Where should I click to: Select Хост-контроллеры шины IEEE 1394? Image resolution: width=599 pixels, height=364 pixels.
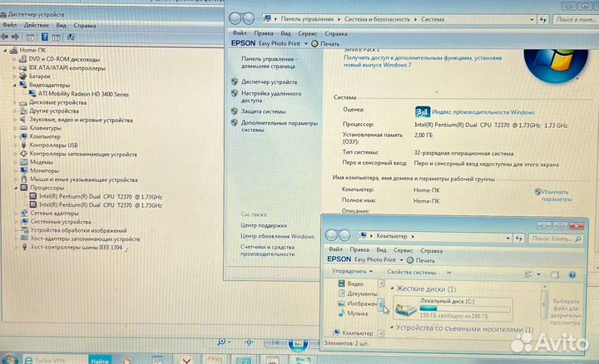[77, 248]
